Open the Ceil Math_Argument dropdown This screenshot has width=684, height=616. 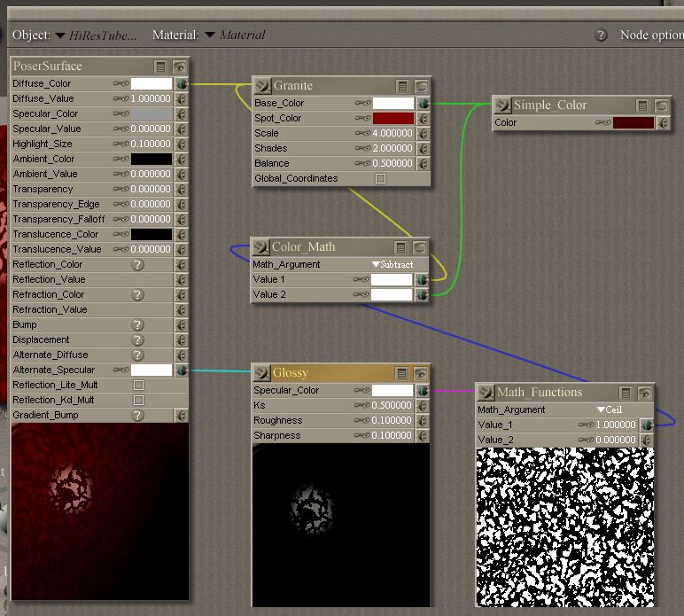click(610, 410)
